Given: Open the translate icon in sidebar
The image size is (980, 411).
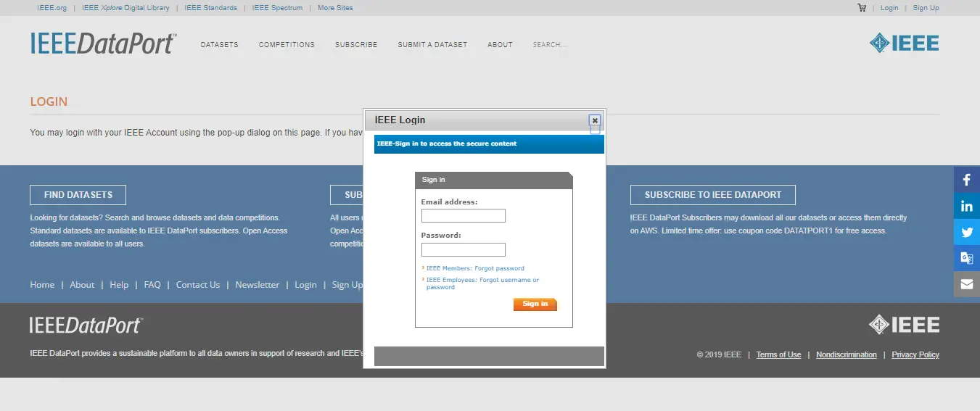Looking at the screenshot, I should 967,258.
